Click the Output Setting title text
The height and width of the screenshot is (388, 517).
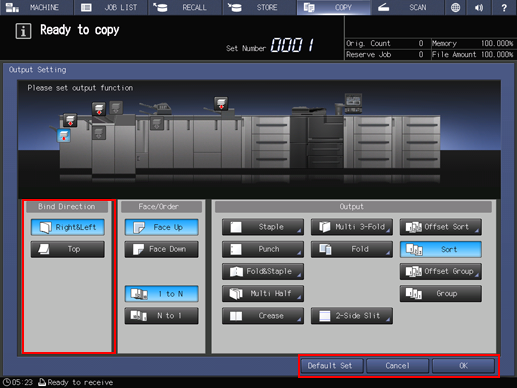[x=38, y=70]
